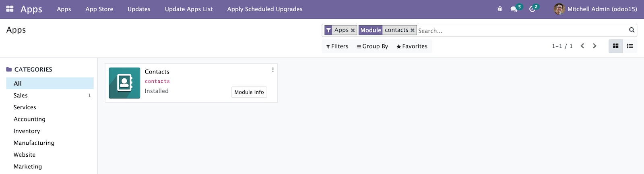Open the main apps grid menu icon
Screen dimensions: 644x174
coord(10,9)
